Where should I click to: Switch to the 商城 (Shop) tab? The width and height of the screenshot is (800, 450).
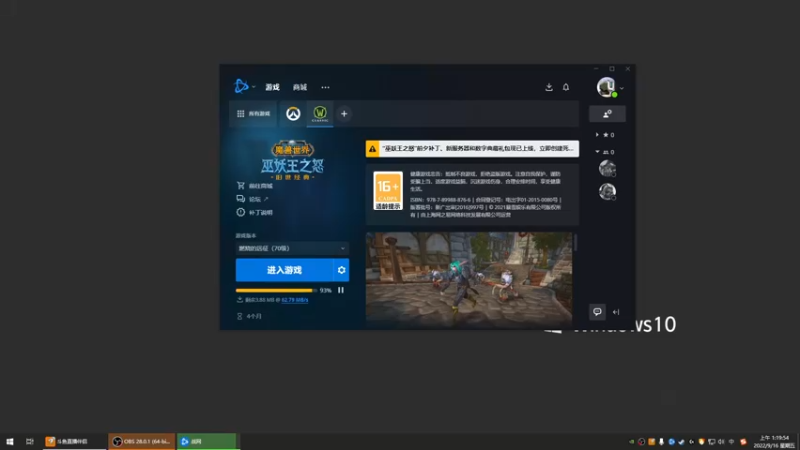pos(300,87)
